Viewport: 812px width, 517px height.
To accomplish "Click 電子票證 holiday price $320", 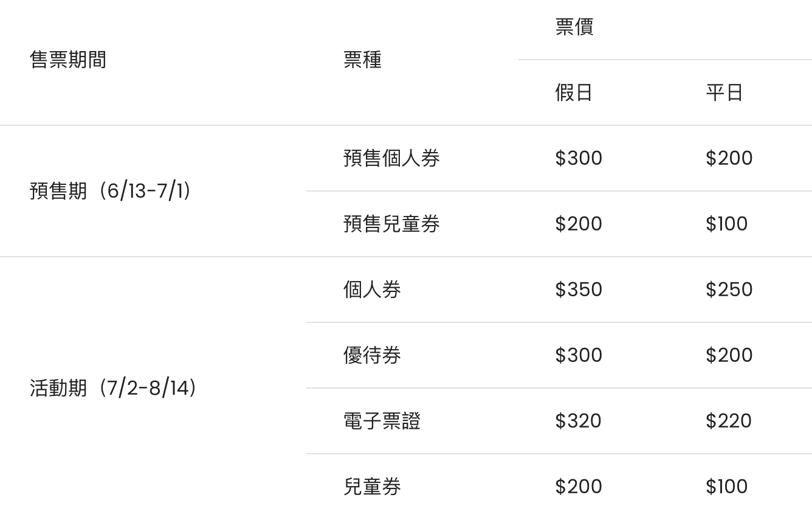I will [578, 421].
